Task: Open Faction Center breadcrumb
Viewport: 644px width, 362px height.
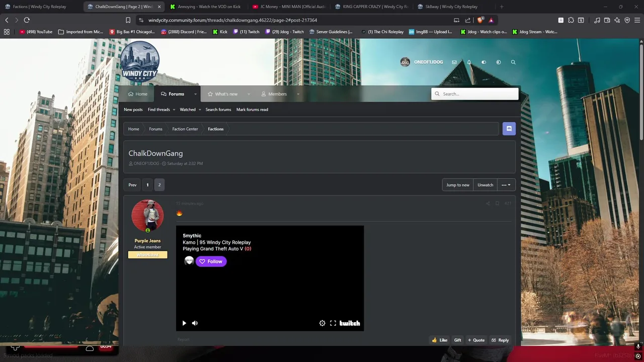Action: click(x=185, y=129)
